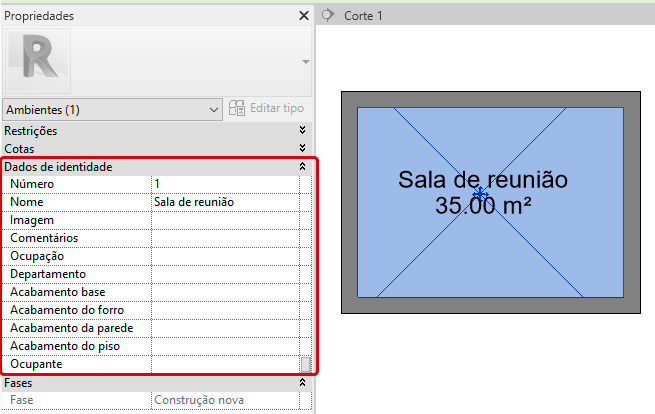Switch to the Corte 1 view tab
Image resolution: width=655 pixels, height=414 pixels.
(x=364, y=16)
